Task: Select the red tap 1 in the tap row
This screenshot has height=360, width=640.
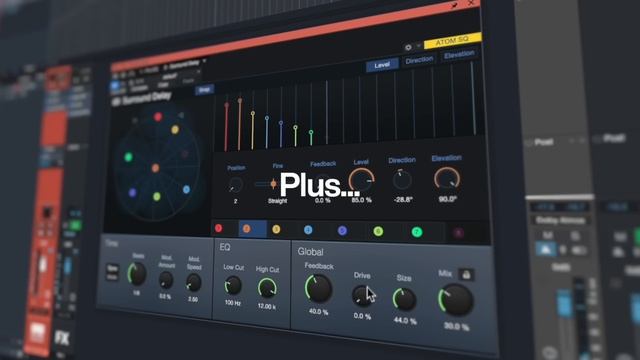Action: tap(219, 228)
